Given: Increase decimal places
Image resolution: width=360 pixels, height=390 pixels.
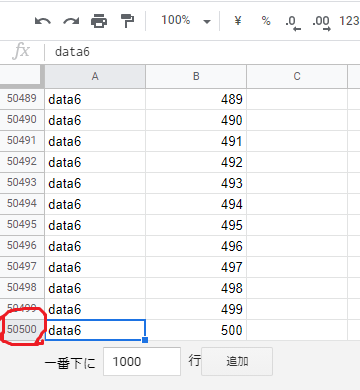Looking at the screenshot, I should click(321, 22).
